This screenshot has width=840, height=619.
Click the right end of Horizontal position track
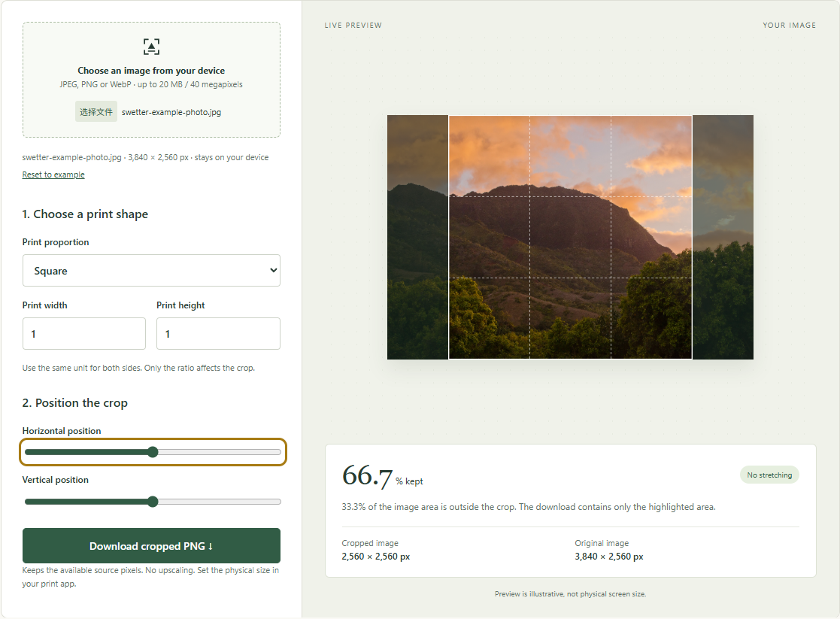277,452
